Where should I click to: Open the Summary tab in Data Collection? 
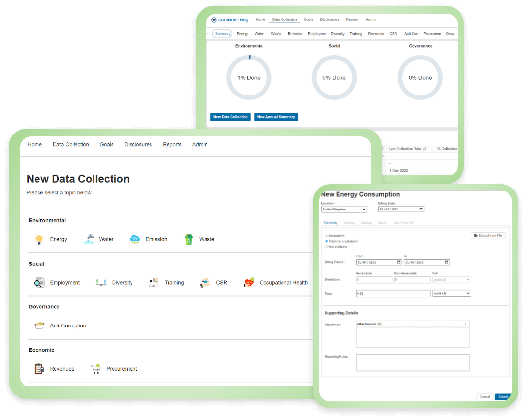[x=223, y=34]
